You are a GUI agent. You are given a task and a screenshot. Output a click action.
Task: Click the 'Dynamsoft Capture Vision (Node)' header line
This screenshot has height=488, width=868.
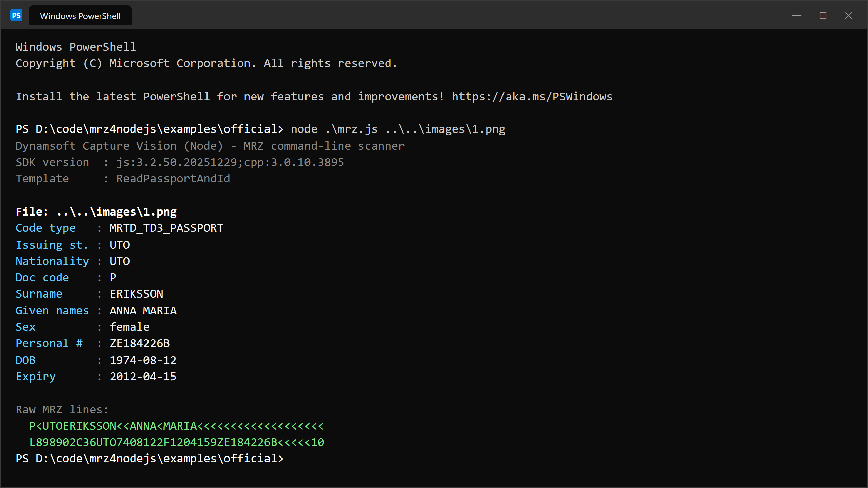click(x=210, y=146)
